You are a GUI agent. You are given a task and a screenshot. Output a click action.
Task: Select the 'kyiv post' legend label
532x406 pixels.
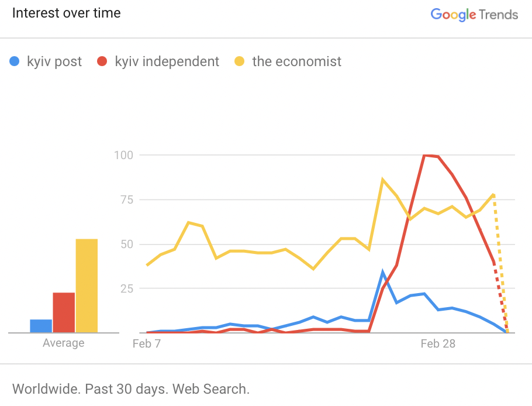tap(54, 61)
